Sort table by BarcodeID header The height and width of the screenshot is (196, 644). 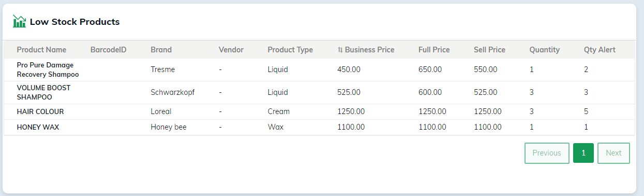pyautogui.click(x=109, y=50)
